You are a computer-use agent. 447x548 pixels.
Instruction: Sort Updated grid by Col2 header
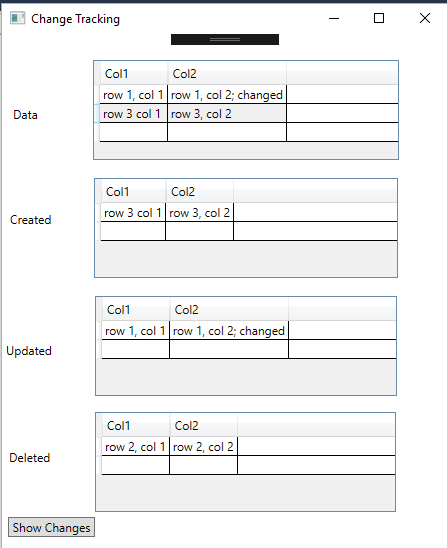click(229, 310)
